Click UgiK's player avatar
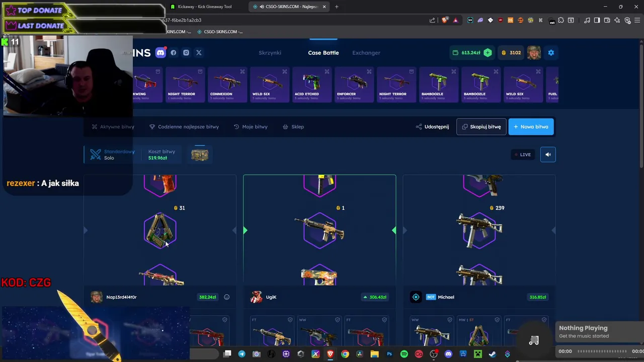644x362 pixels. [256, 297]
